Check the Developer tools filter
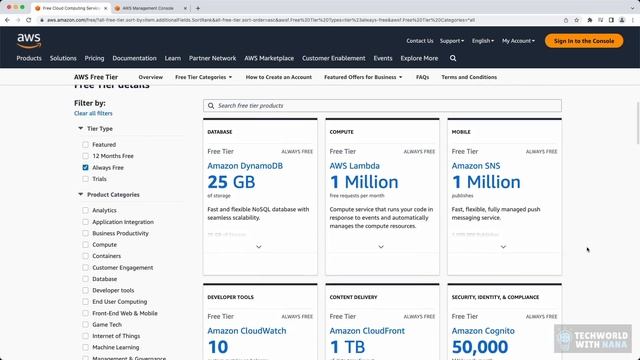 [x=85, y=290]
